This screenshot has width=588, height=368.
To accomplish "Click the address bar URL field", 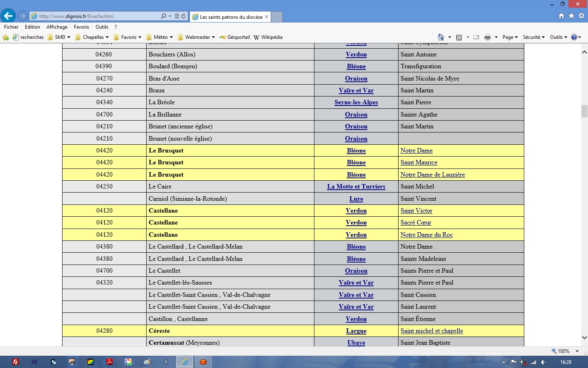I will point(98,16).
